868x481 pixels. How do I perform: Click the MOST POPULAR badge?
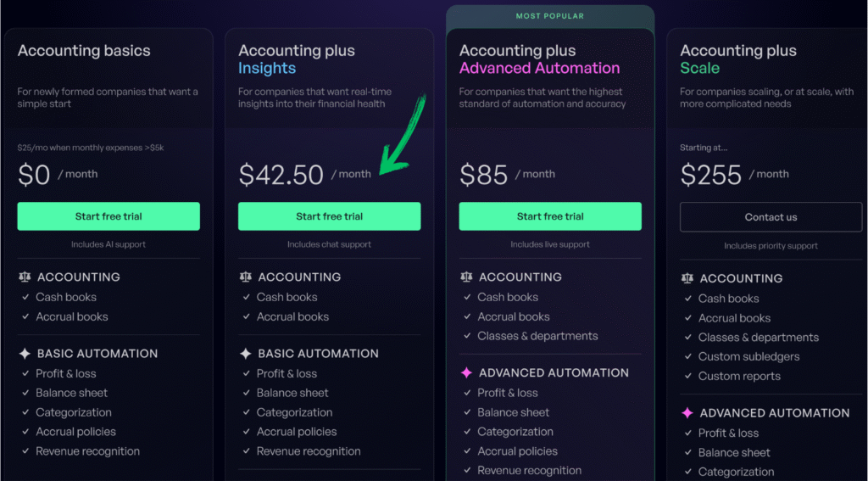click(549, 16)
